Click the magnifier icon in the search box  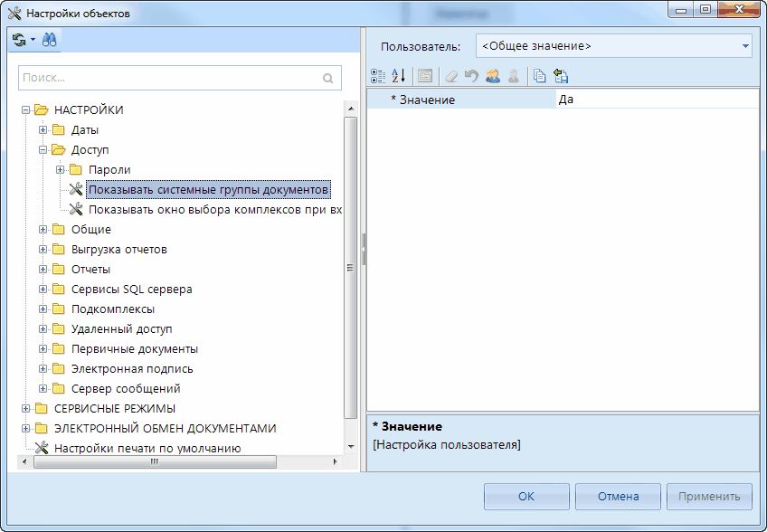(327, 79)
